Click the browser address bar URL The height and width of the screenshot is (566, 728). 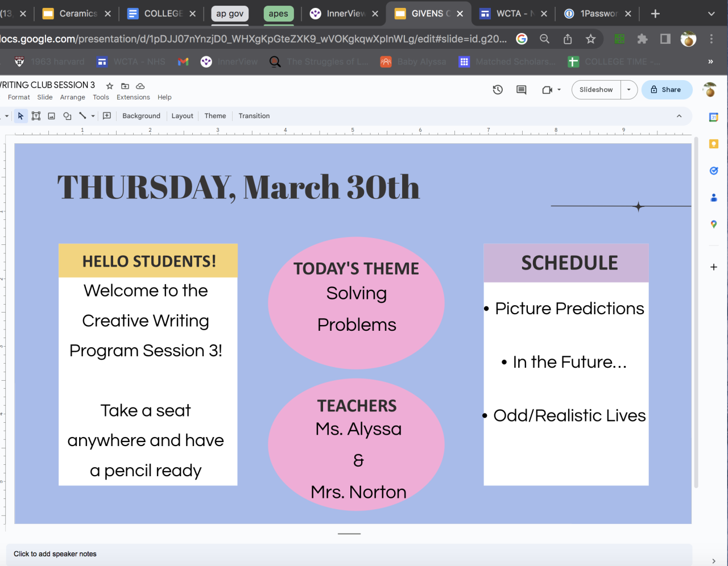[253, 39]
